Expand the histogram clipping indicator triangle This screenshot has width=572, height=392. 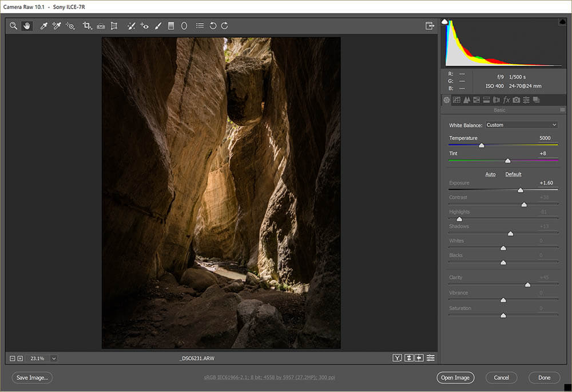(x=445, y=21)
